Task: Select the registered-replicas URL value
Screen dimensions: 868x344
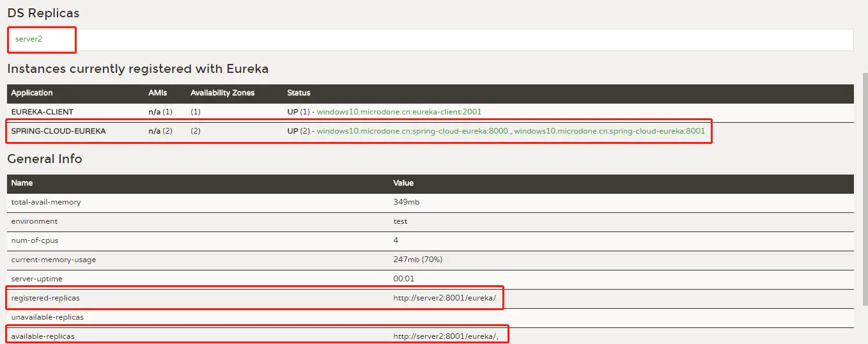Action: coord(444,298)
